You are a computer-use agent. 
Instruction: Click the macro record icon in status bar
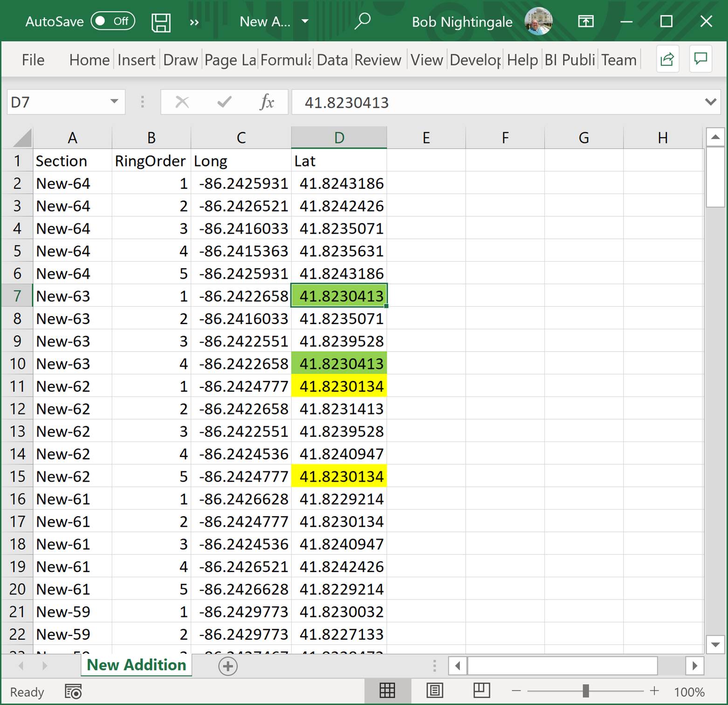[x=72, y=691]
